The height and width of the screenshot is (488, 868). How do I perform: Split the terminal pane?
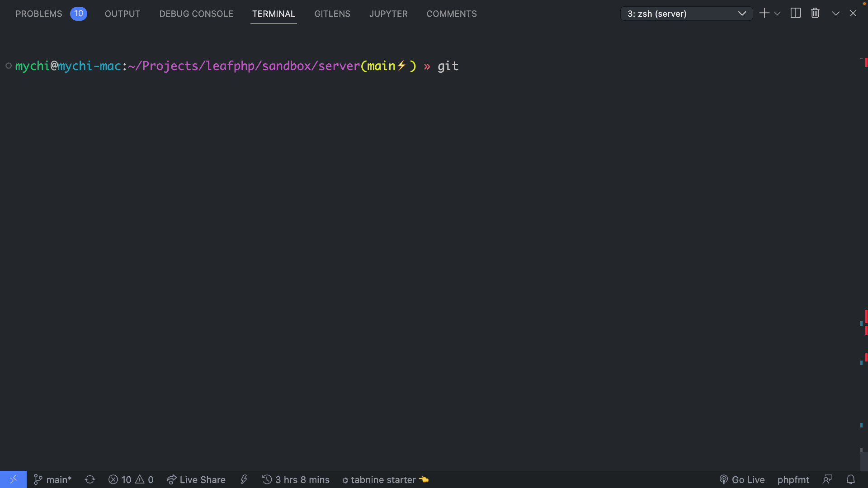[795, 13]
